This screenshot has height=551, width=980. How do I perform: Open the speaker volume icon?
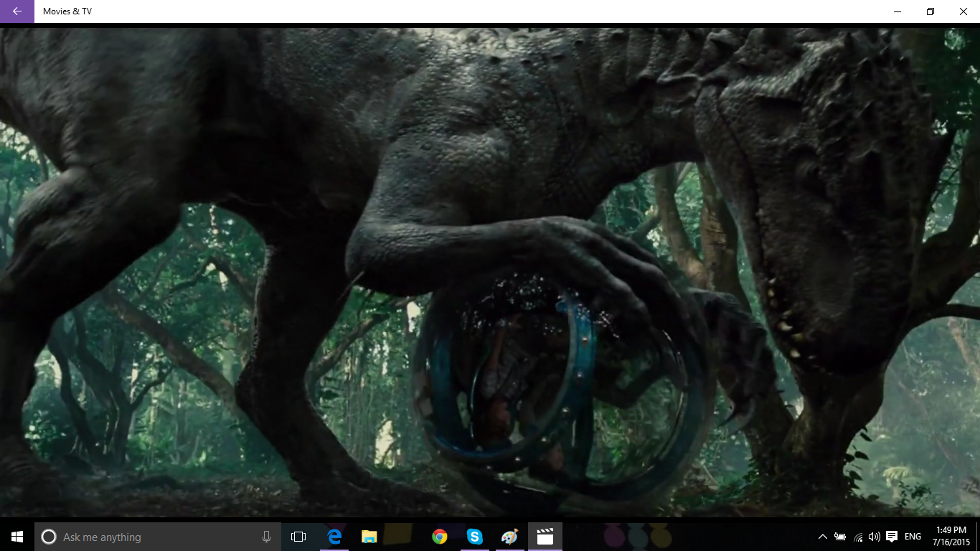(x=874, y=537)
